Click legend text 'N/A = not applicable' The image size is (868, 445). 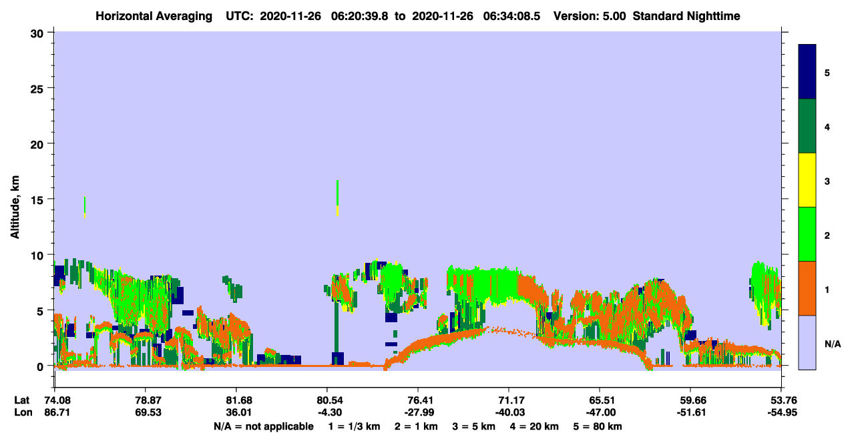pyautogui.click(x=263, y=426)
